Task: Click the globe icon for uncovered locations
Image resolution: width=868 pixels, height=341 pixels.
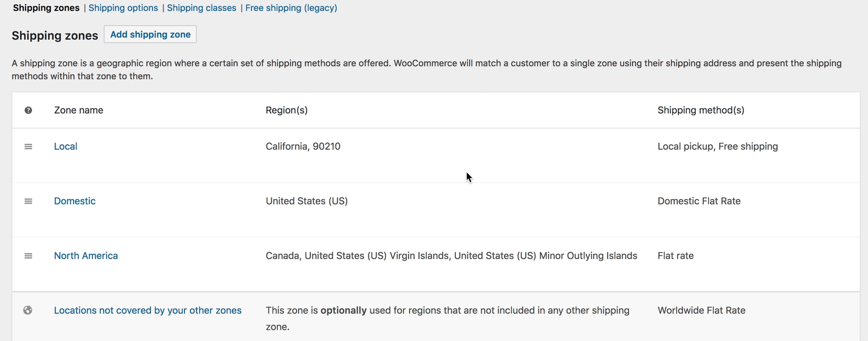Action: pos(28,310)
